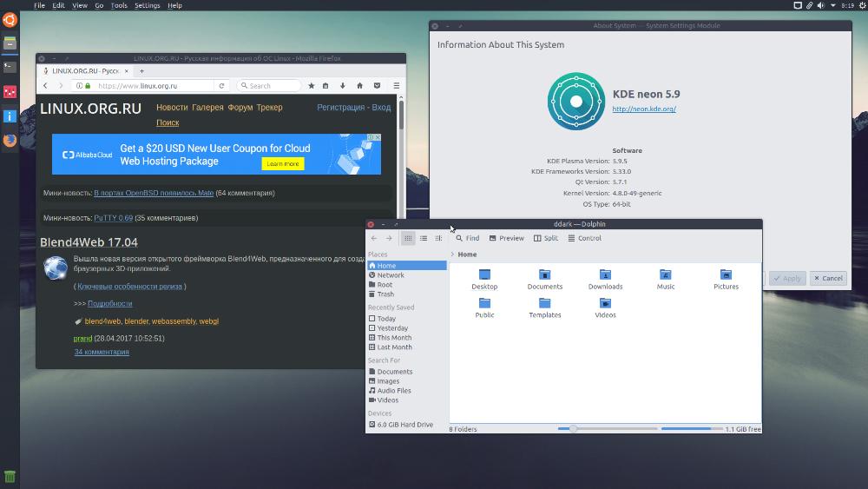Open Firefox hamburger menu
The image size is (868, 489).
point(397,86)
